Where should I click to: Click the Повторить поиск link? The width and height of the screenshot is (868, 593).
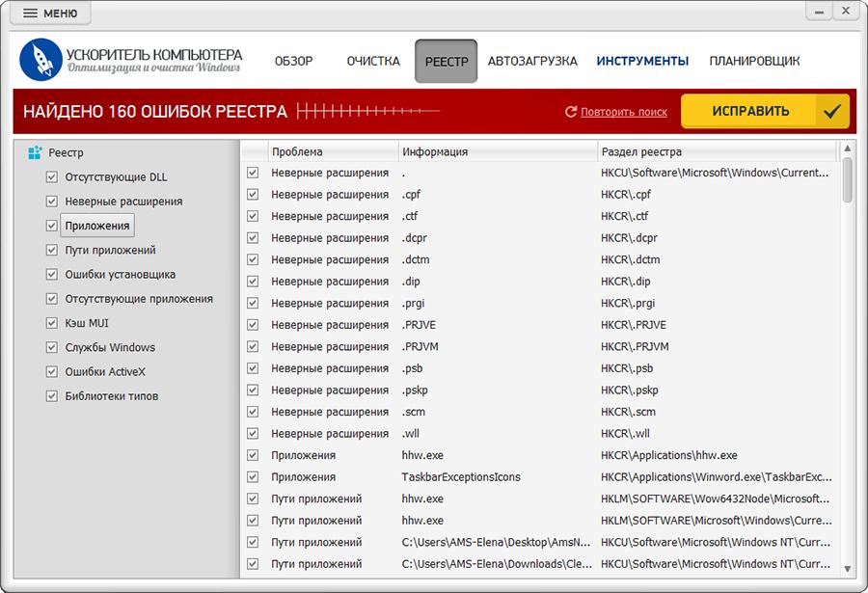[x=624, y=112]
